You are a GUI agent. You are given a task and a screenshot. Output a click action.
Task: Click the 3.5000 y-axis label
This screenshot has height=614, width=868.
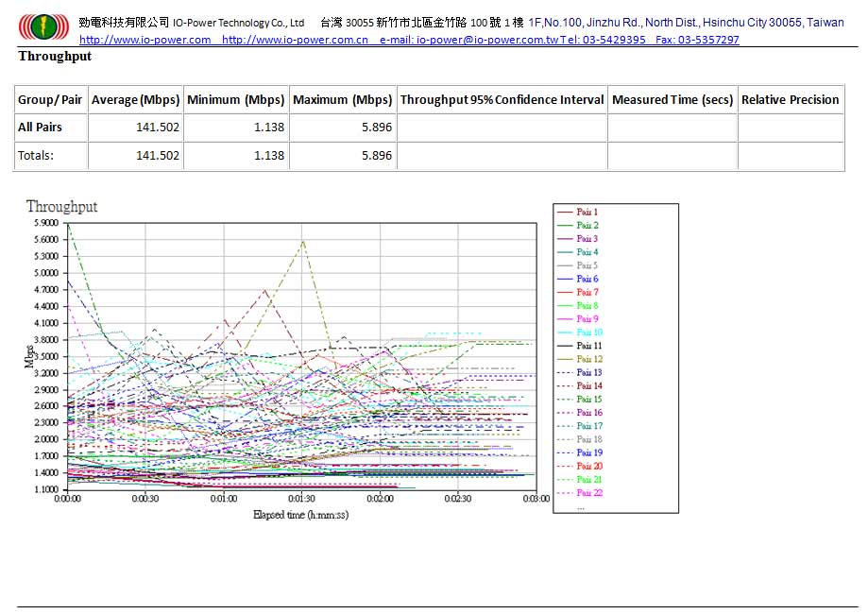[46, 356]
